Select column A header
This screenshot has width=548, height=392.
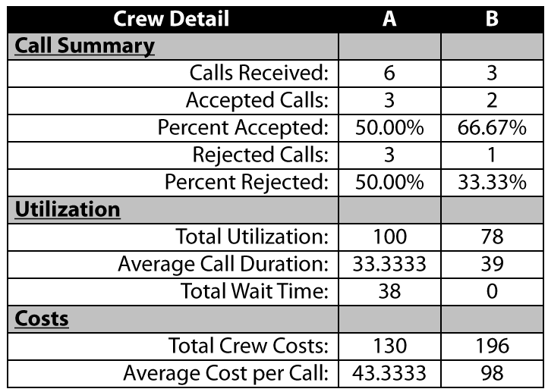point(389,19)
